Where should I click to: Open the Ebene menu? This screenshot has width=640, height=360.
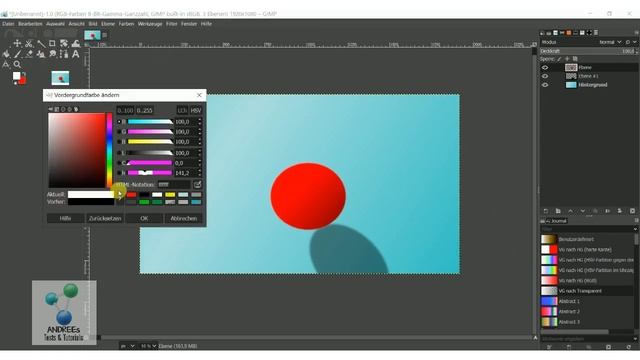tap(108, 24)
